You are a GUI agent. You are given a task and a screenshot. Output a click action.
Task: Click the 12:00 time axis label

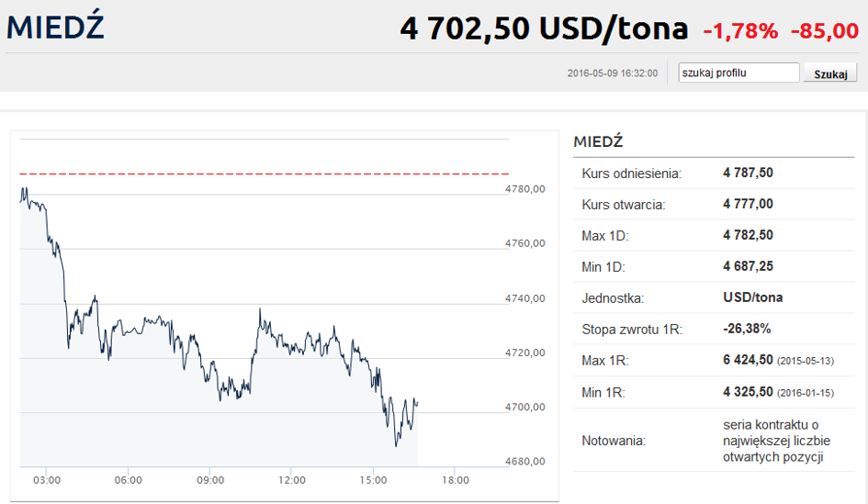pyautogui.click(x=292, y=479)
